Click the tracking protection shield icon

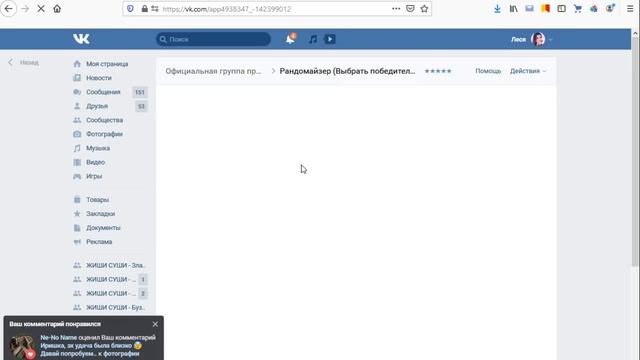130,9
